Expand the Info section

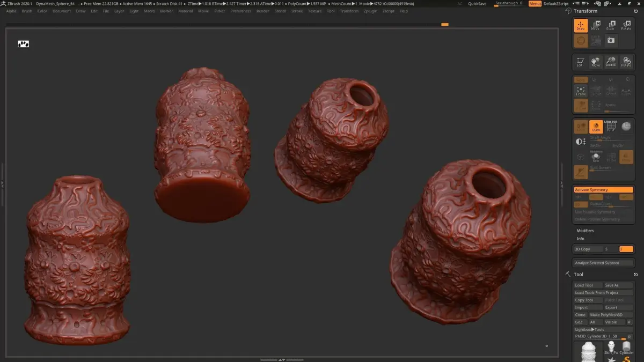(581, 239)
